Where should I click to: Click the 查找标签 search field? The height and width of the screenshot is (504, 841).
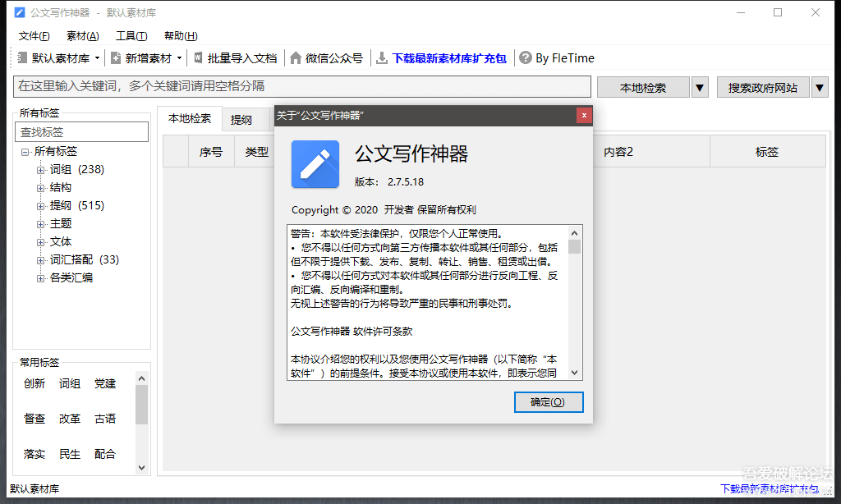[81, 132]
